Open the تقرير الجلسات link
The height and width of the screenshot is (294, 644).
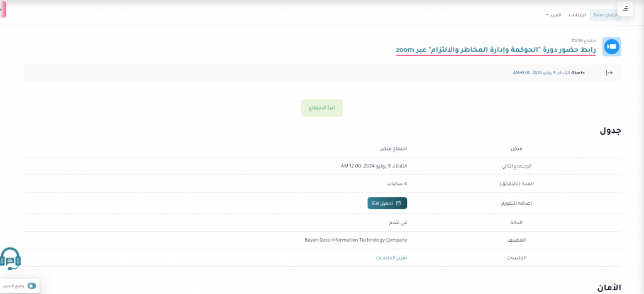click(391, 258)
